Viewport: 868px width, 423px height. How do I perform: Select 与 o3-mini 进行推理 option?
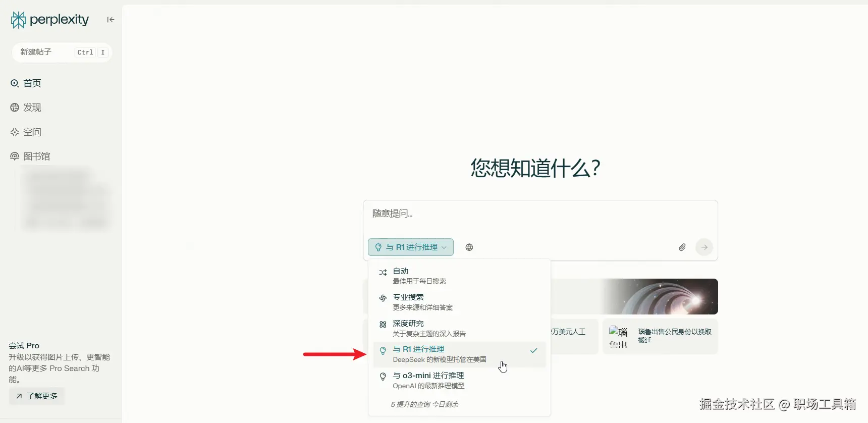tap(459, 381)
